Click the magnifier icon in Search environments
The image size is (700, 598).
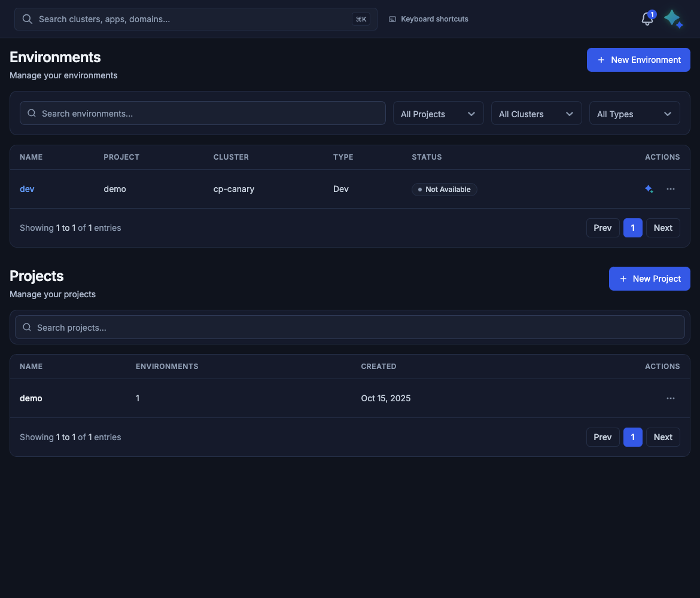32,114
